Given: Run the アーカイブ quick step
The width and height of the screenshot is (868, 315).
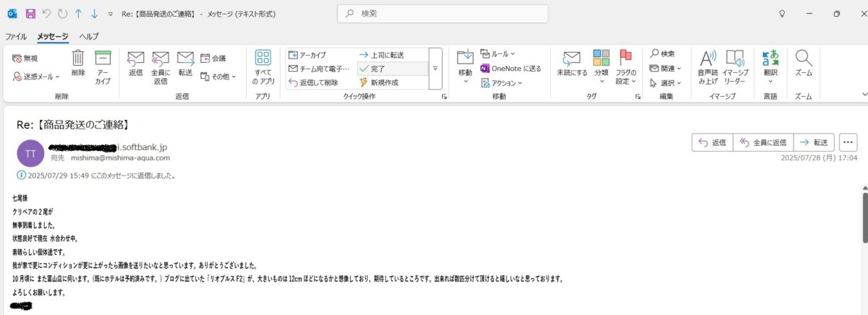Looking at the screenshot, I should click(307, 55).
